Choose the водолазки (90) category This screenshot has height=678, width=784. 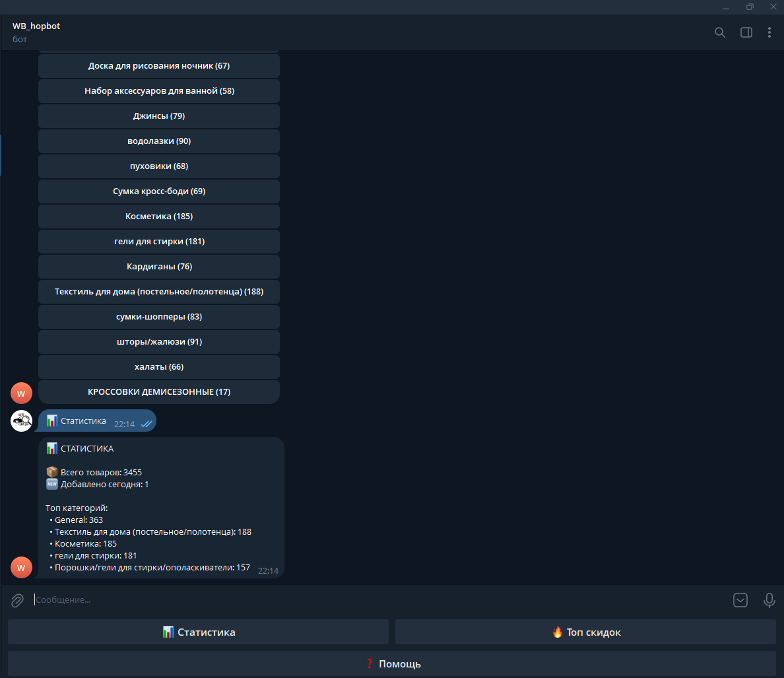[x=159, y=141]
